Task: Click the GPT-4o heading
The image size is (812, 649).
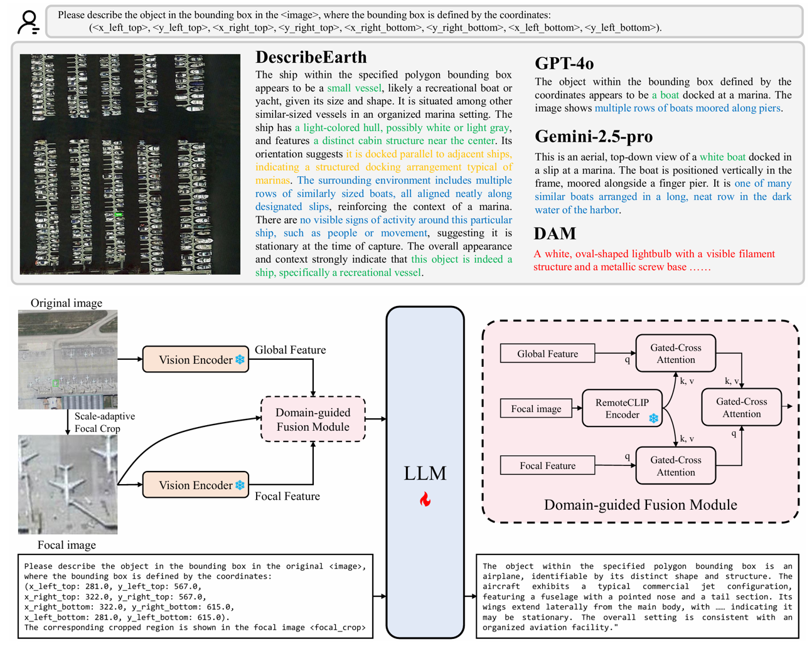Action: [x=564, y=63]
